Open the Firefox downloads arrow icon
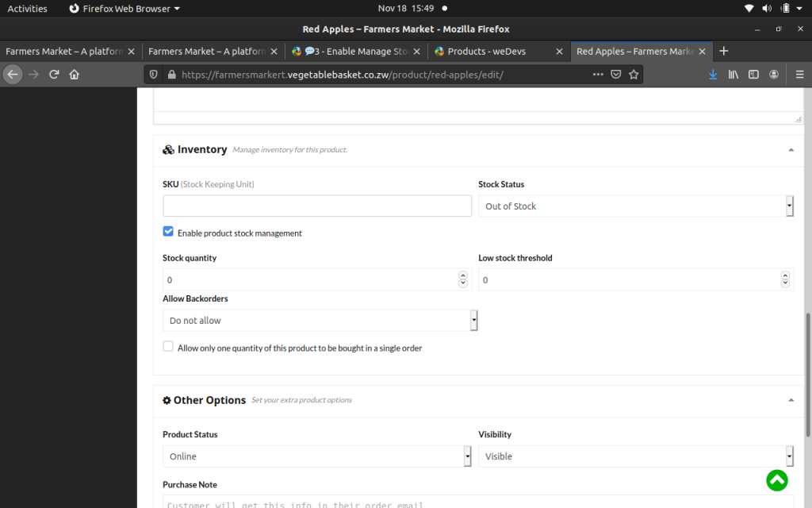The height and width of the screenshot is (508, 812). 713,75
